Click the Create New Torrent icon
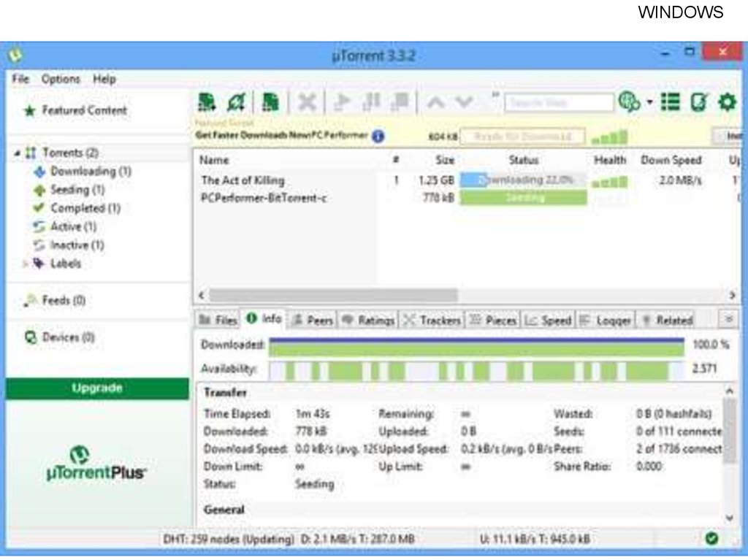This screenshot has width=748, height=560. (x=270, y=102)
